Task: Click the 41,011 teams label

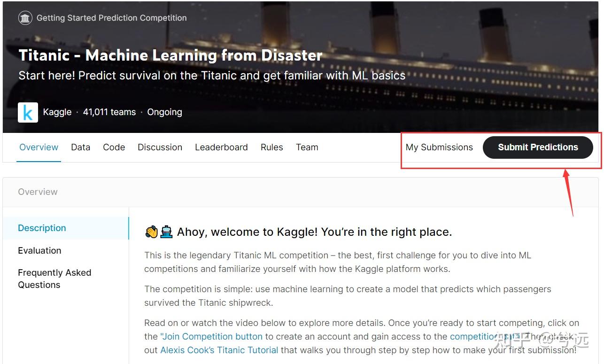Action: coord(109,112)
